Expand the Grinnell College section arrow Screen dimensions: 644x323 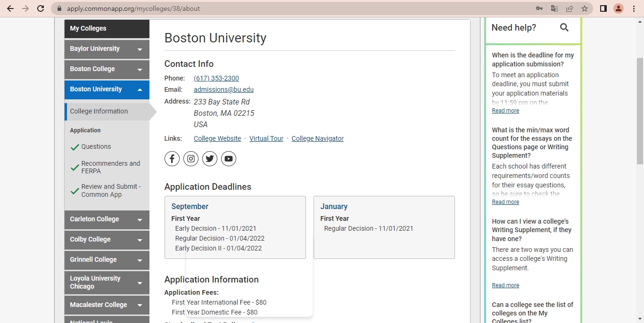pyautogui.click(x=140, y=260)
